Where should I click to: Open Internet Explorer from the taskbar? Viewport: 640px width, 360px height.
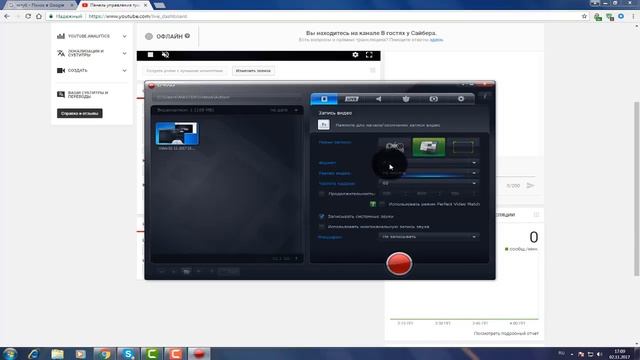coord(33,353)
